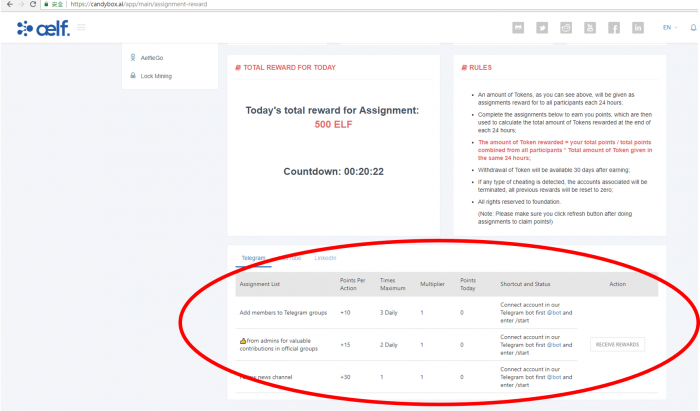Click the 500 ELF reward amount
This screenshot has width=700, height=411.
coord(333,125)
